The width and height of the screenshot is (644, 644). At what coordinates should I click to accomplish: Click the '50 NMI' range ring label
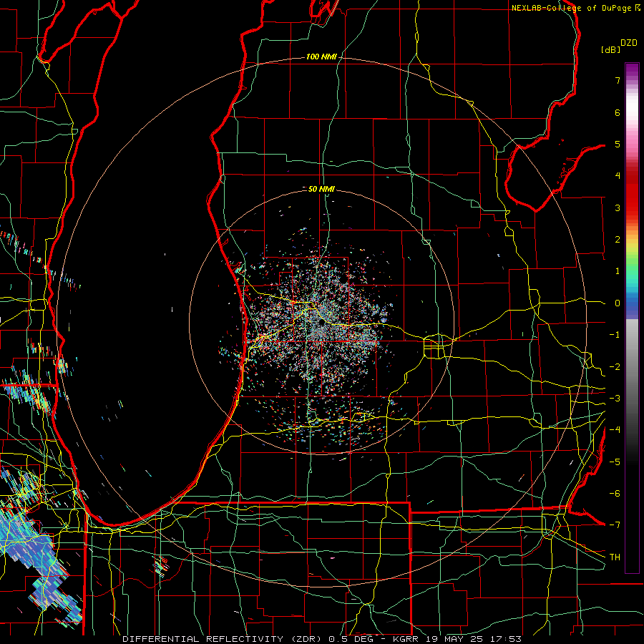(x=321, y=189)
